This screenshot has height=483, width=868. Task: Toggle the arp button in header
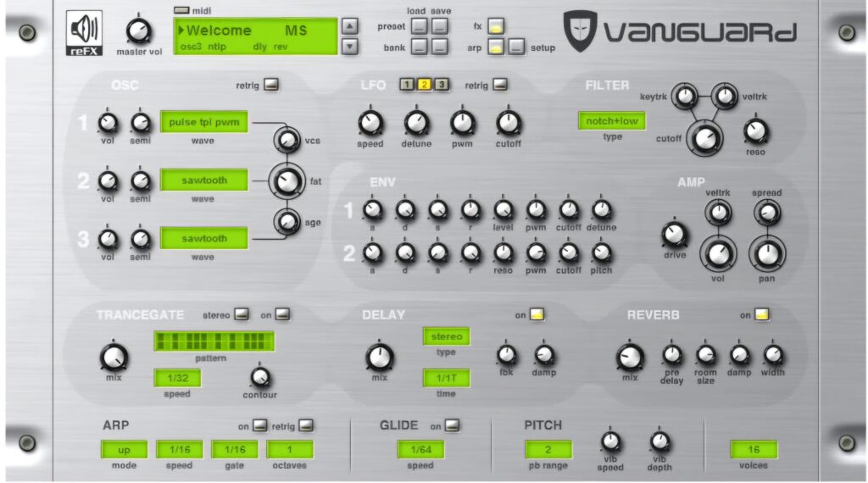coord(496,47)
